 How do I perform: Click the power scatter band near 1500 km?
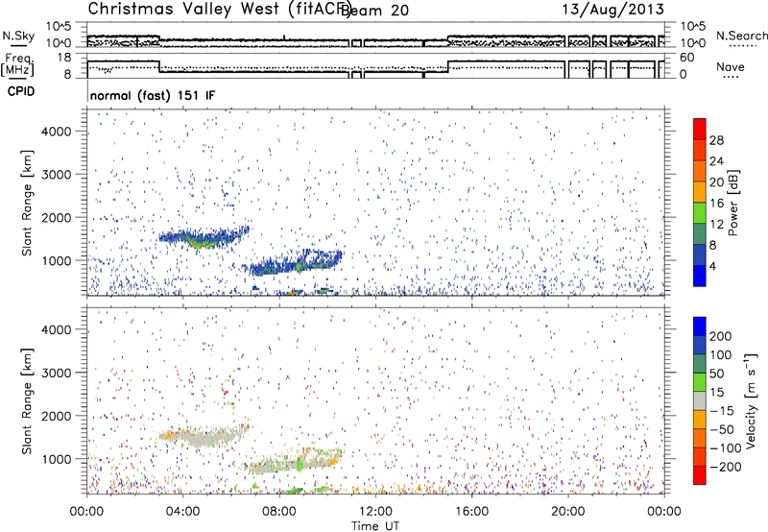tap(204, 237)
